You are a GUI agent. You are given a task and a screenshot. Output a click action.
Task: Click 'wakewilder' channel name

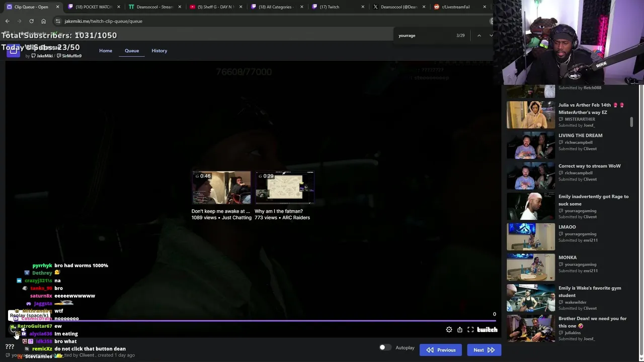(x=576, y=302)
